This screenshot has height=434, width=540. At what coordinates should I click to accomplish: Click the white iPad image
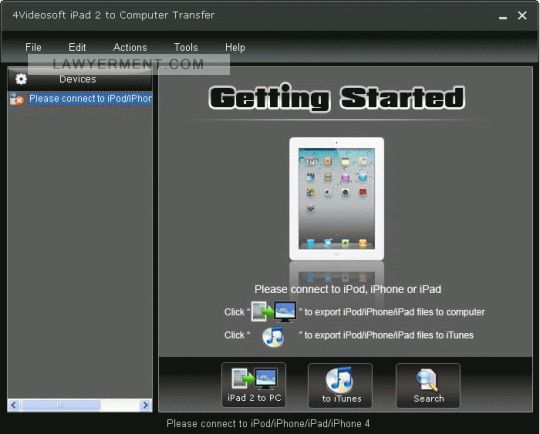coord(336,198)
